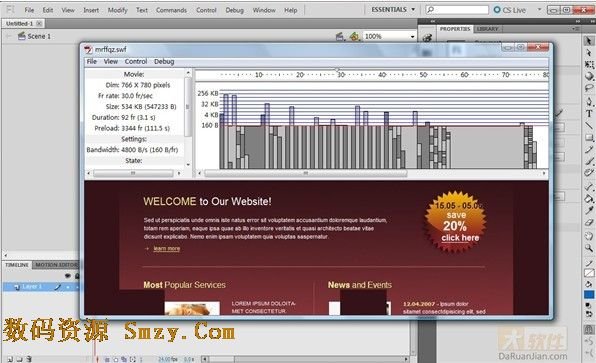Open Insert menu in Flash menu bar
The width and height of the screenshot is (596, 363).
tap(91, 10)
